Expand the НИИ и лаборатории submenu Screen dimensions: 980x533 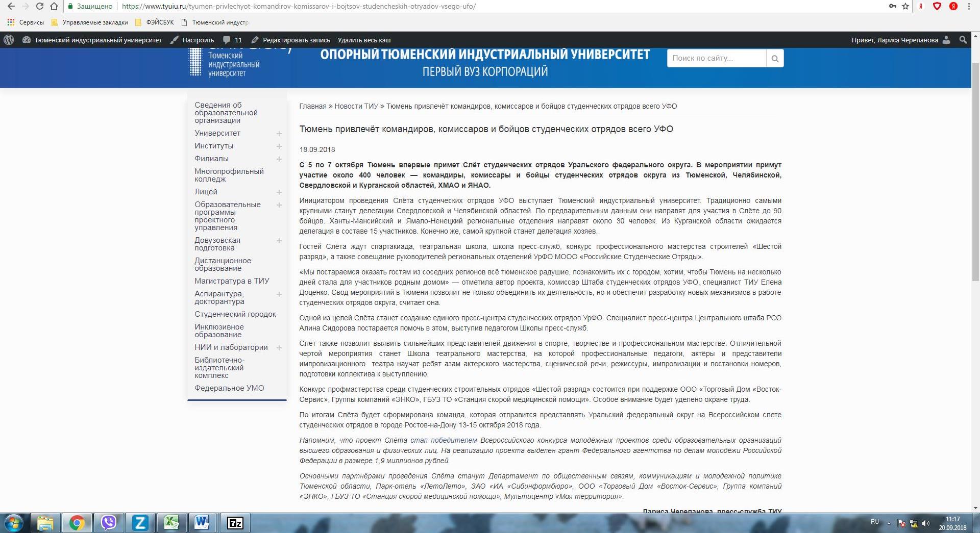(x=279, y=348)
